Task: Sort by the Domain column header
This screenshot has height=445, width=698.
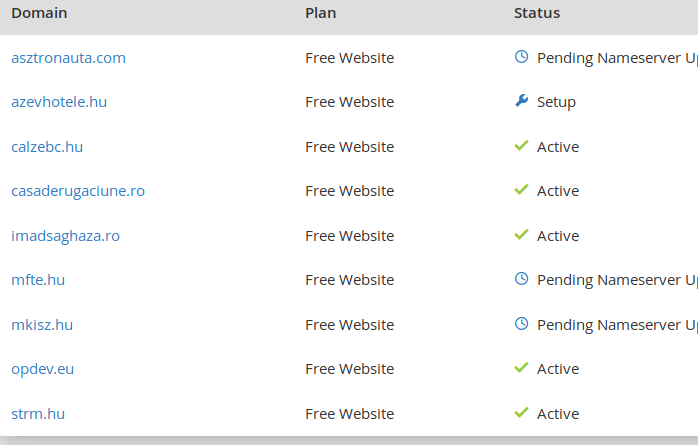Action: point(39,13)
